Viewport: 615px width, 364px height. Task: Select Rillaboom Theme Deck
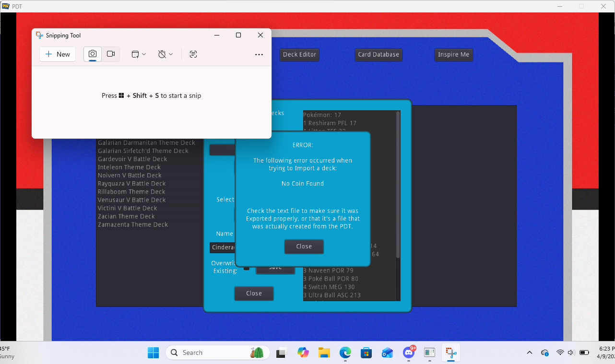click(131, 192)
